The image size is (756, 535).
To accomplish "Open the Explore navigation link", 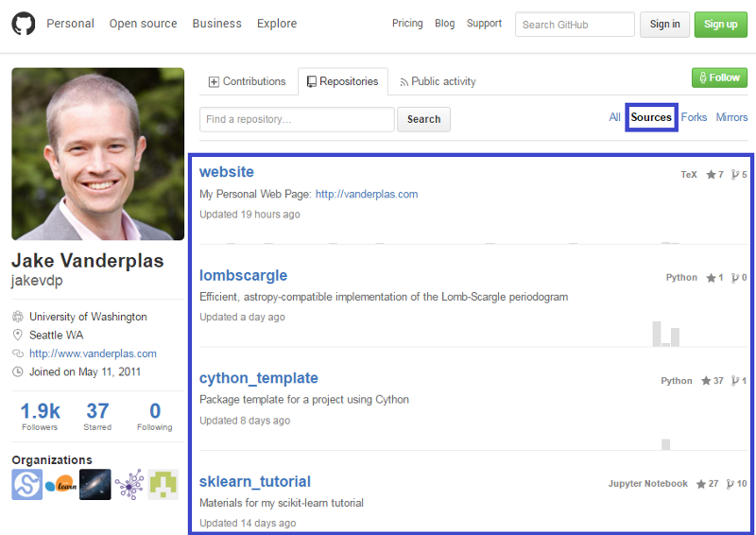I will point(277,24).
